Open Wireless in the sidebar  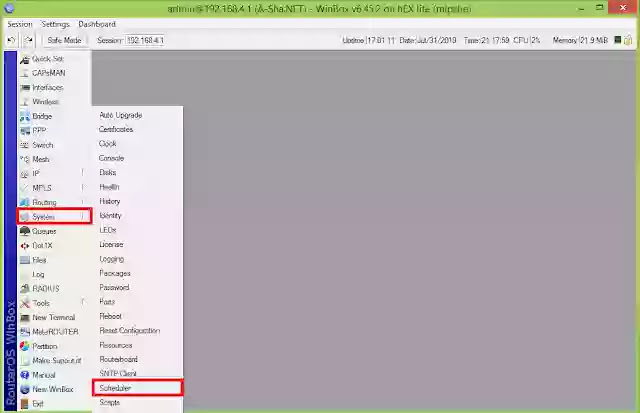[x=54, y=102]
